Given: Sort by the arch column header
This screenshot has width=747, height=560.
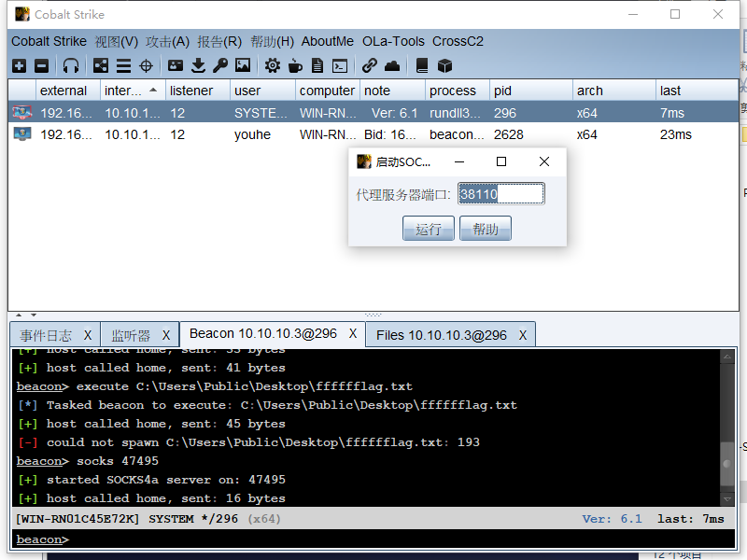Looking at the screenshot, I should [614, 91].
